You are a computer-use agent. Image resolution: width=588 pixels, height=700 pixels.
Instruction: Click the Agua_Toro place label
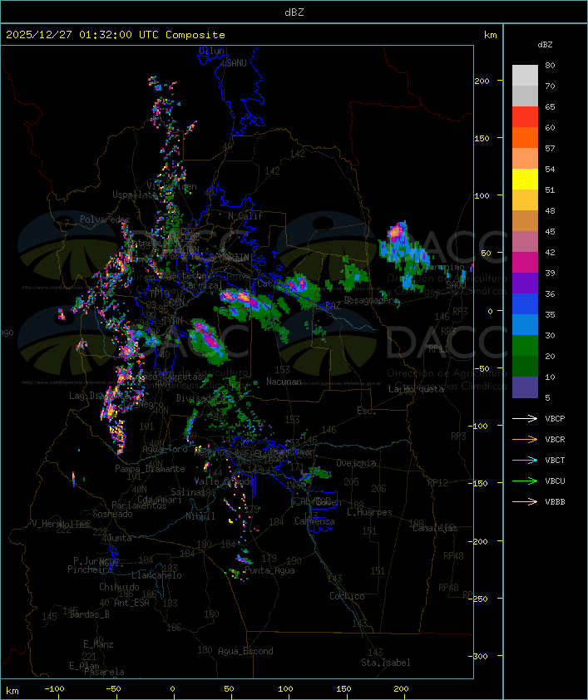point(165,449)
